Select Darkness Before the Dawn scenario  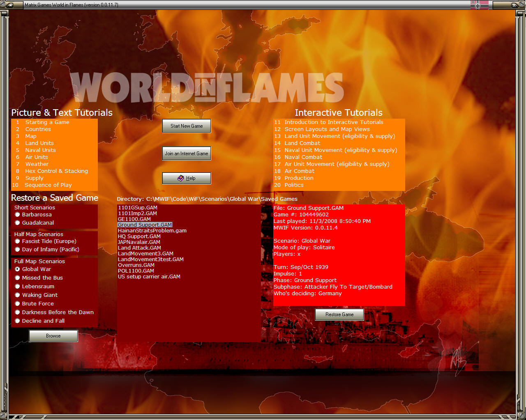coord(54,312)
